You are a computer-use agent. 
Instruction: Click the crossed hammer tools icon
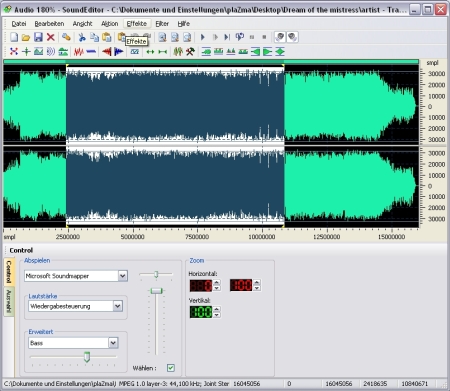coord(190,51)
